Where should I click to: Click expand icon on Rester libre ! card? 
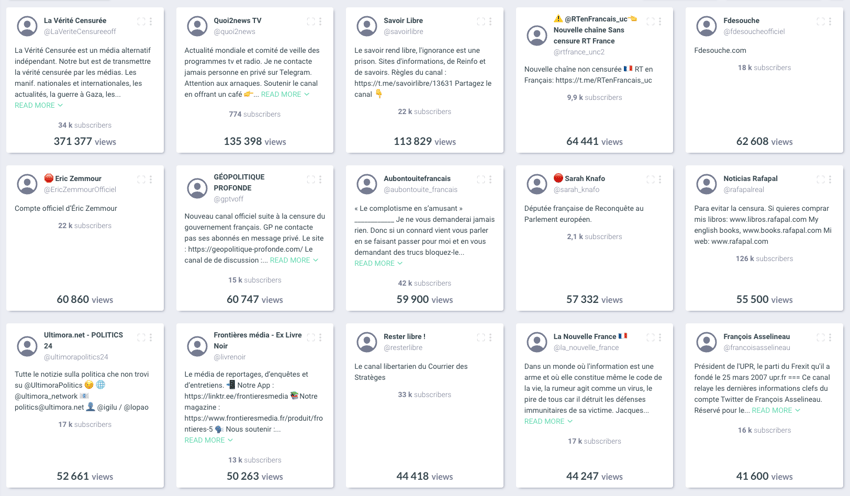[481, 338]
